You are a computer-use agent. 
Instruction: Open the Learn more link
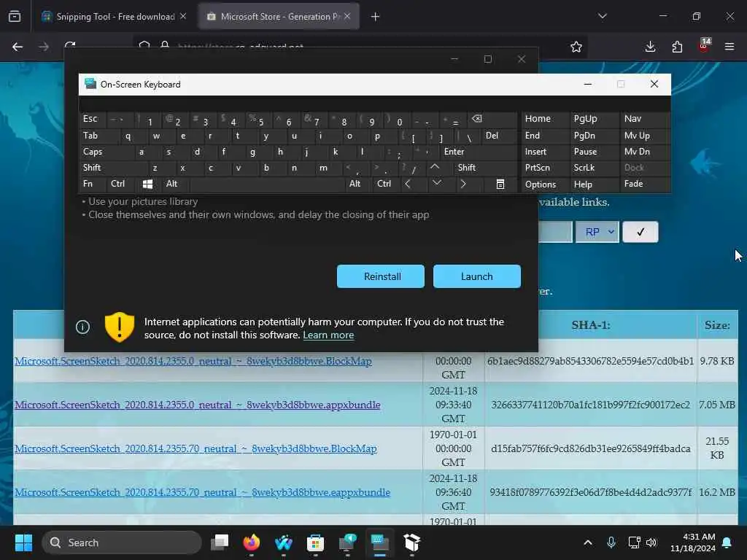(328, 335)
